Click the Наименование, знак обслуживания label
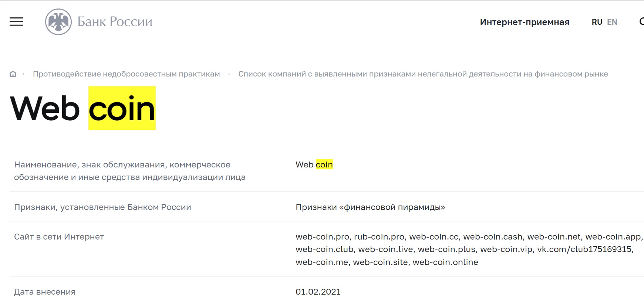Image resolution: width=644 pixels, height=302 pixels. pyautogui.click(x=130, y=171)
